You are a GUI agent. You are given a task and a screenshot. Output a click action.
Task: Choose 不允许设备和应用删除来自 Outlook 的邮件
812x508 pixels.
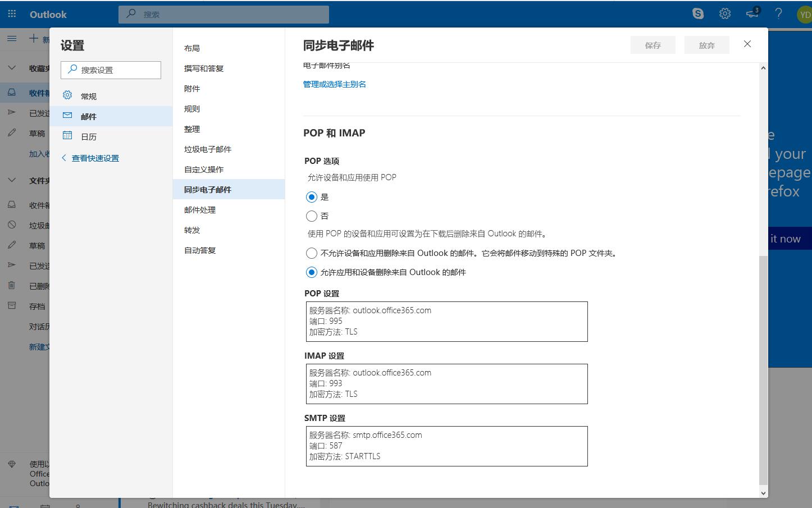click(312, 253)
